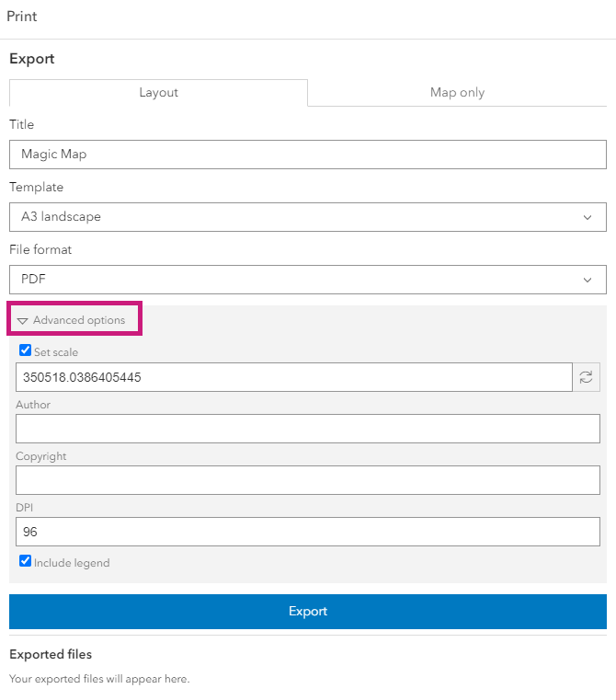
Task: Click the Exported files heading
Action: (x=51, y=654)
